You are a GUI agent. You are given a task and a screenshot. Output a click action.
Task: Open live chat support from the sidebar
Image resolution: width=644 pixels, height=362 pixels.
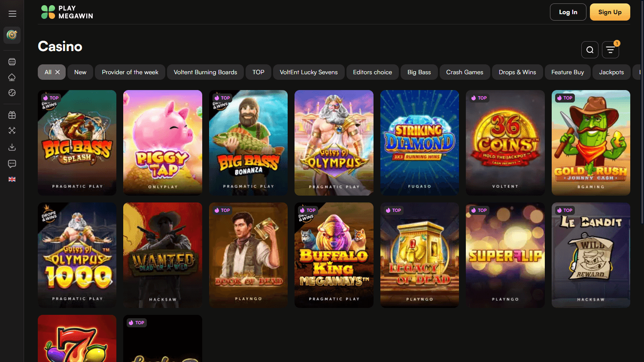pyautogui.click(x=12, y=163)
